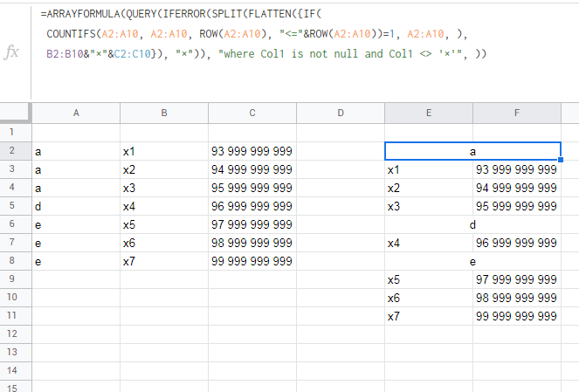This screenshot has width=579, height=392.
Task: Select merged header cell 'd' in row 6
Action: tap(472, 224)
